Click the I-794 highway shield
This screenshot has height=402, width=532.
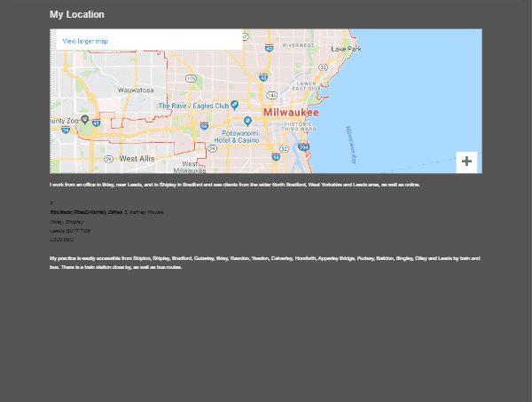tap(303, 147)
